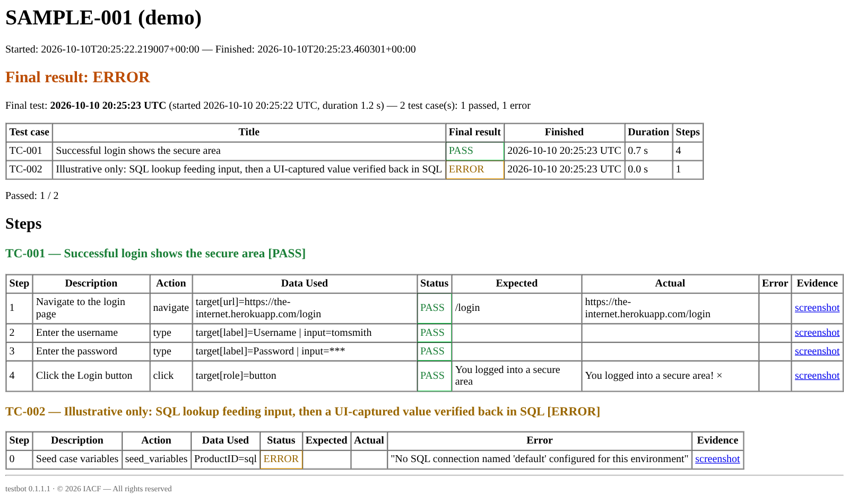Click the '0.0 s' duration cell

coord(648,169)
